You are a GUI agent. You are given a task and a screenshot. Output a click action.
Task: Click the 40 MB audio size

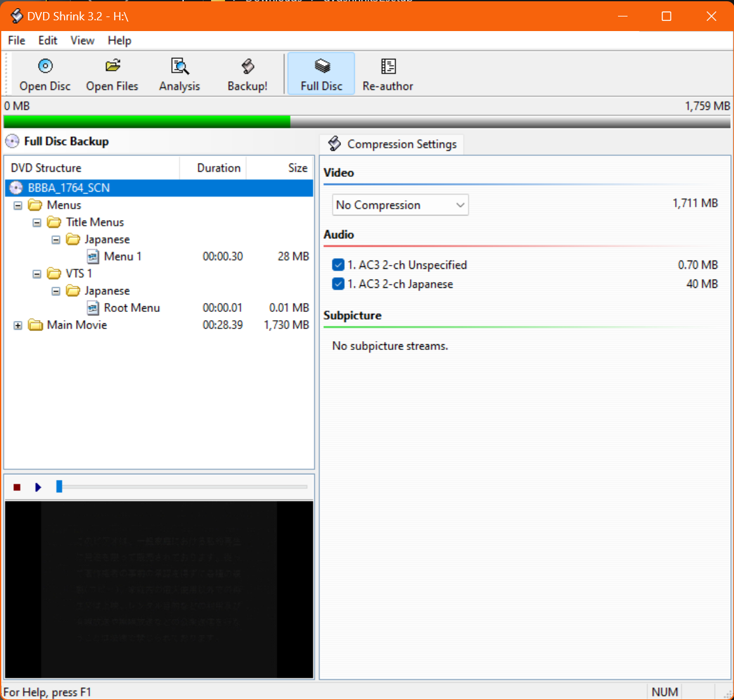702,284
